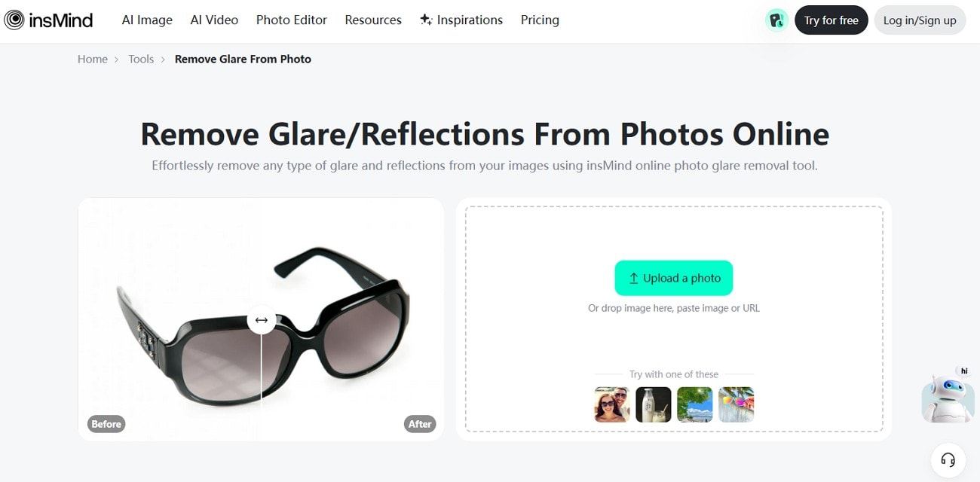Click the robot assistant saying hi
Viewport: 980px width, 482px height.
pyautogui.click(x=948, y=397)
